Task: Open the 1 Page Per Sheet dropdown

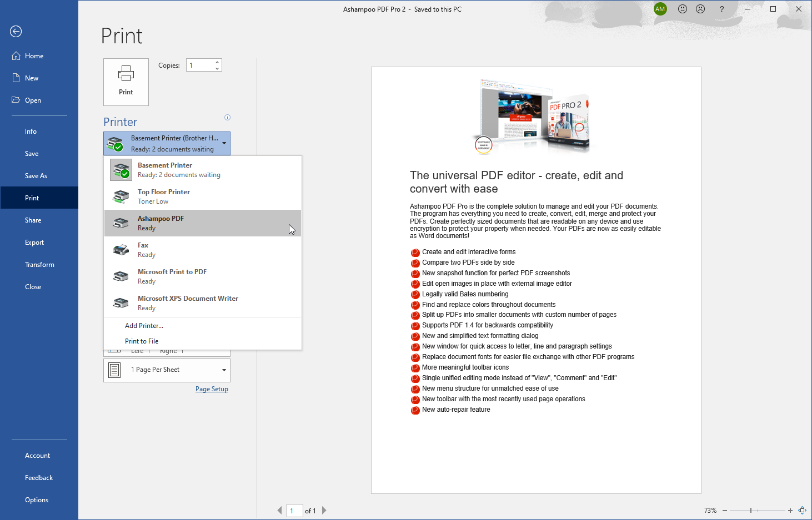Action: click(167, 370)
